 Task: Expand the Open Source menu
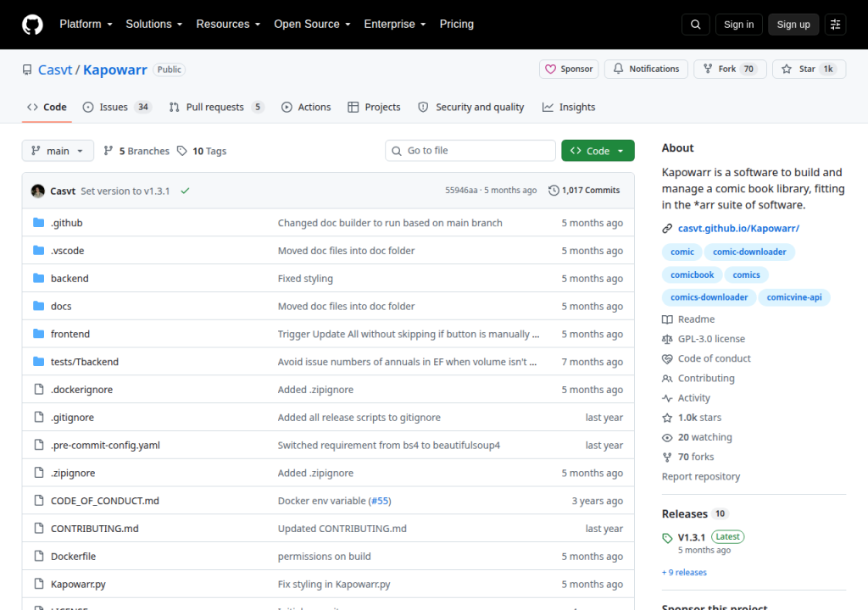(312, 25)
